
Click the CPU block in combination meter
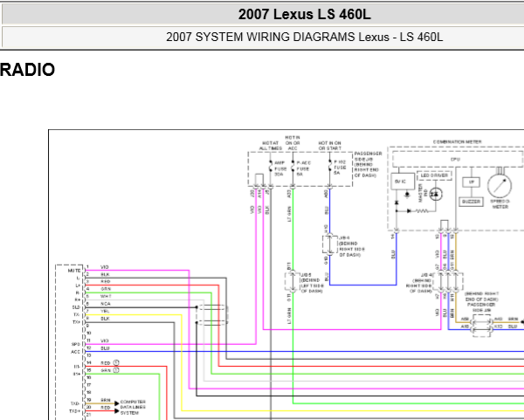457,160
